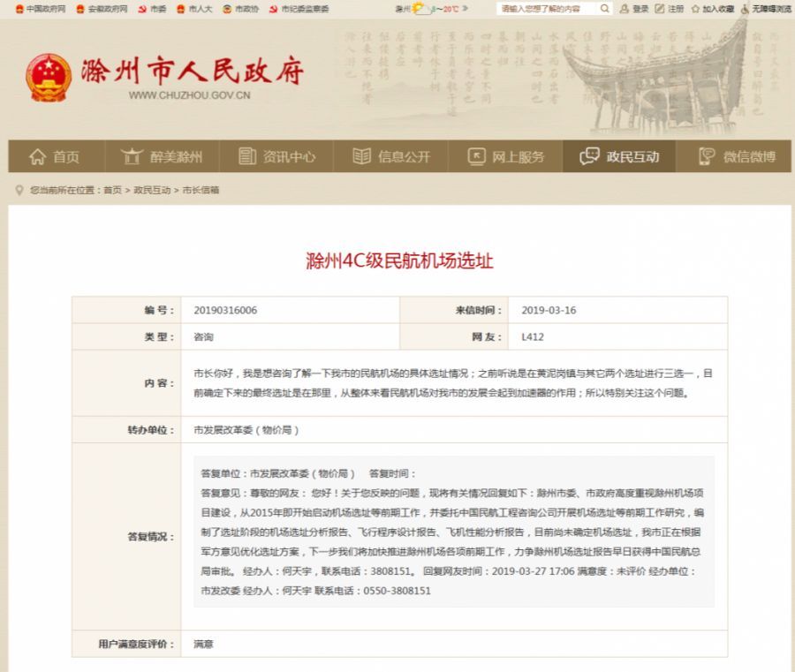Click the 无障碍浏览 accessibility icon

pyautogui.click(x=745, y=9)
